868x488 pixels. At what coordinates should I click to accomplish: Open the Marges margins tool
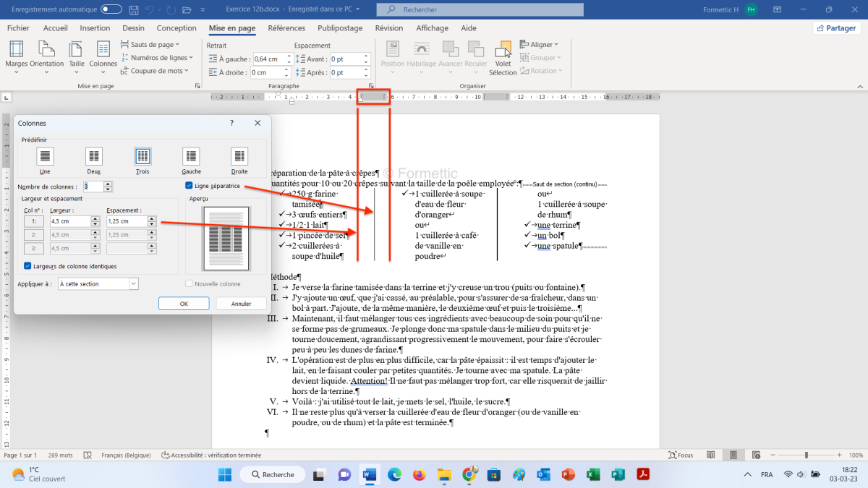(16, 54)
